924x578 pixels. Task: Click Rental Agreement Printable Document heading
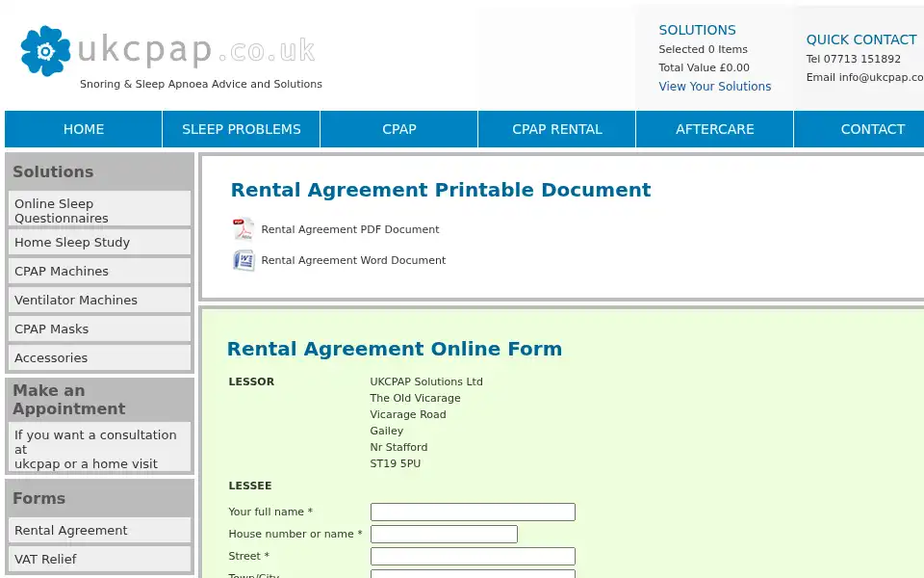[x=441, y=190]
